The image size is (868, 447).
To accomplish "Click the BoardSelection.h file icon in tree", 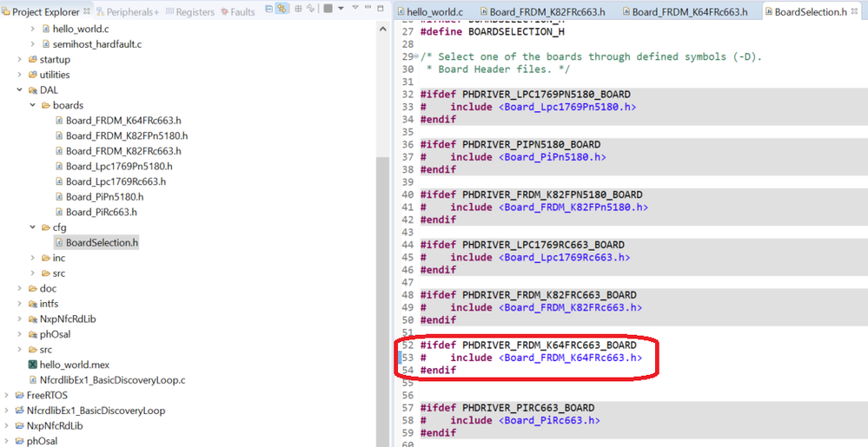I will tap(59, 242).
